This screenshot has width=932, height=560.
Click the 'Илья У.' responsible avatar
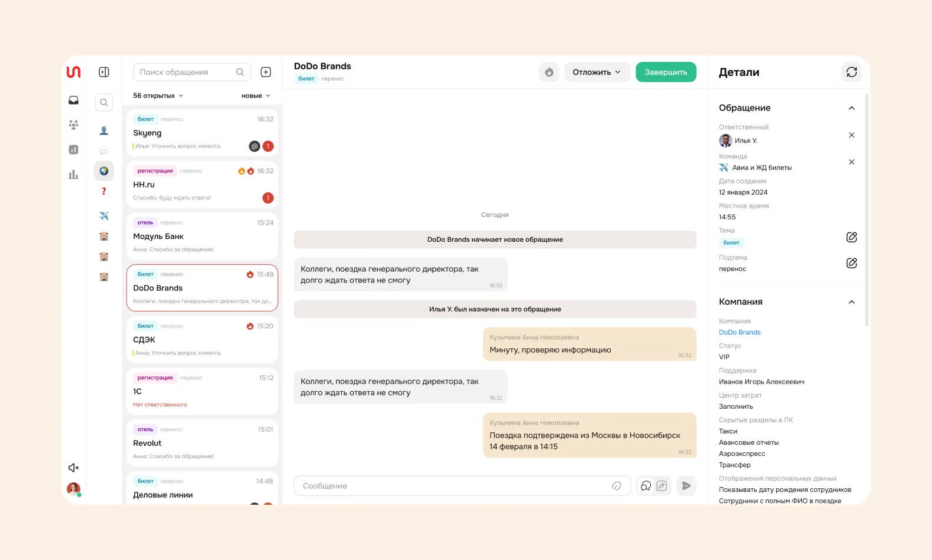click(725, 141)
